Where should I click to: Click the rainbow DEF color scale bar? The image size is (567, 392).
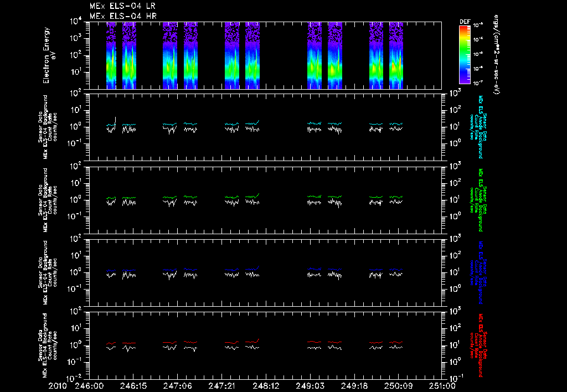coord(465,55)
